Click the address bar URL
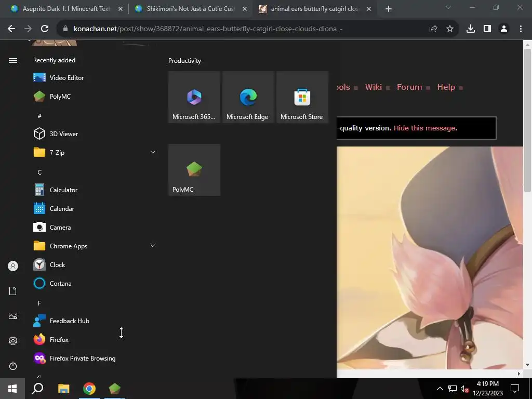The width and height of the screenshot is (532, 399). (208, 29)
